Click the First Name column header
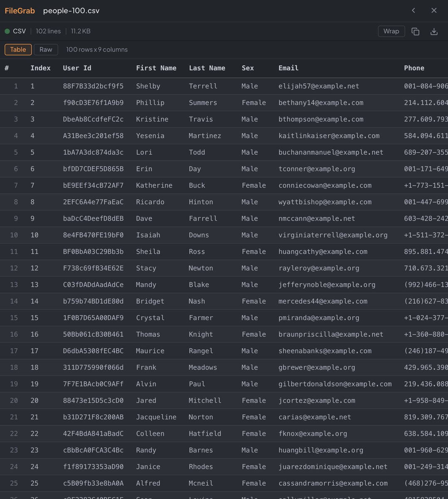The image size is (448, 499). click(x=156, y=68)
